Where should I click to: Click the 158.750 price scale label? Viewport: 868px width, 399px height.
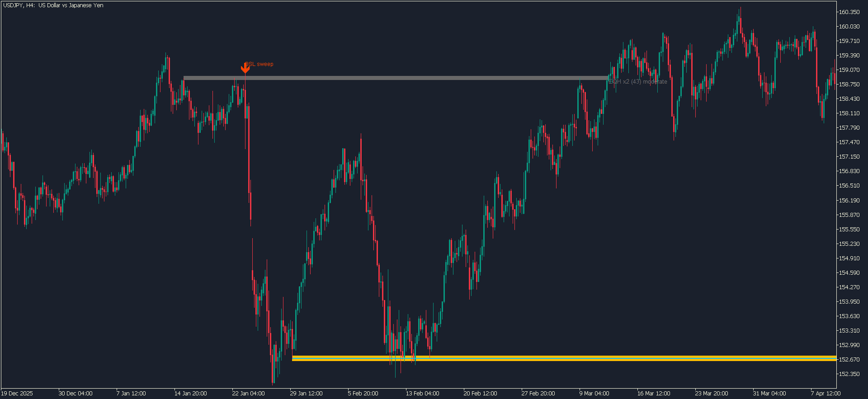pos(849,84)
